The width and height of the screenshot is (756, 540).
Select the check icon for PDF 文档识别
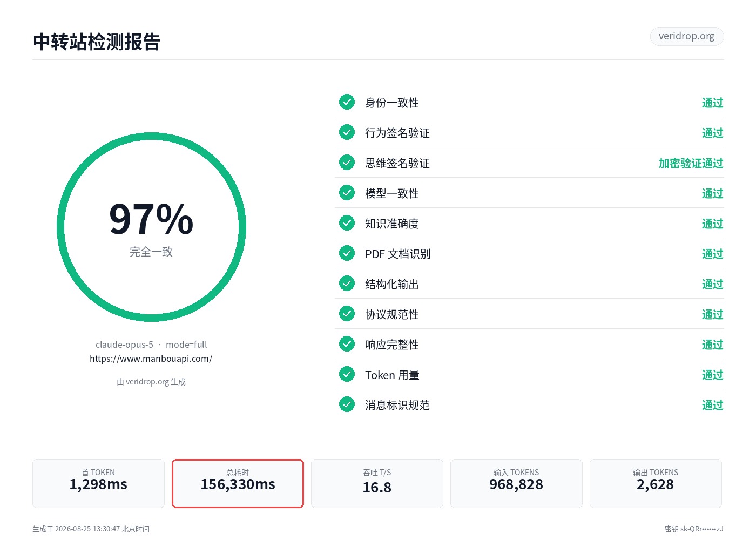pyautogui.click(x=347, y=253)
